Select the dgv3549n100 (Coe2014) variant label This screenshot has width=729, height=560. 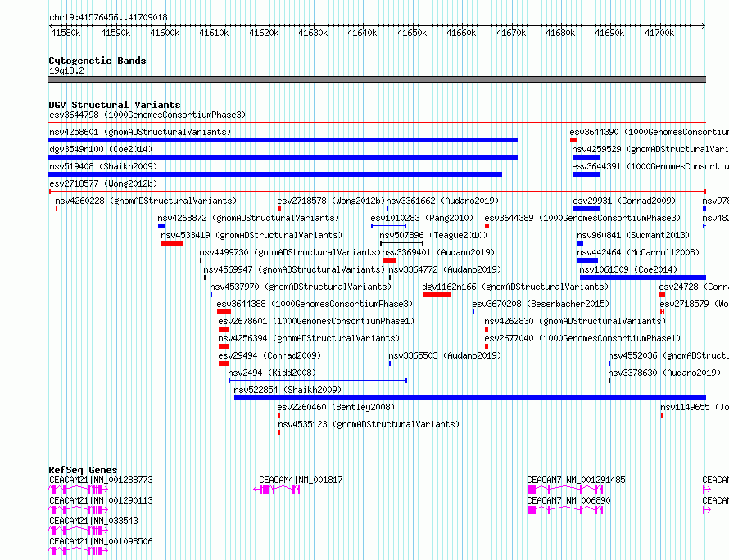(101, 149)
